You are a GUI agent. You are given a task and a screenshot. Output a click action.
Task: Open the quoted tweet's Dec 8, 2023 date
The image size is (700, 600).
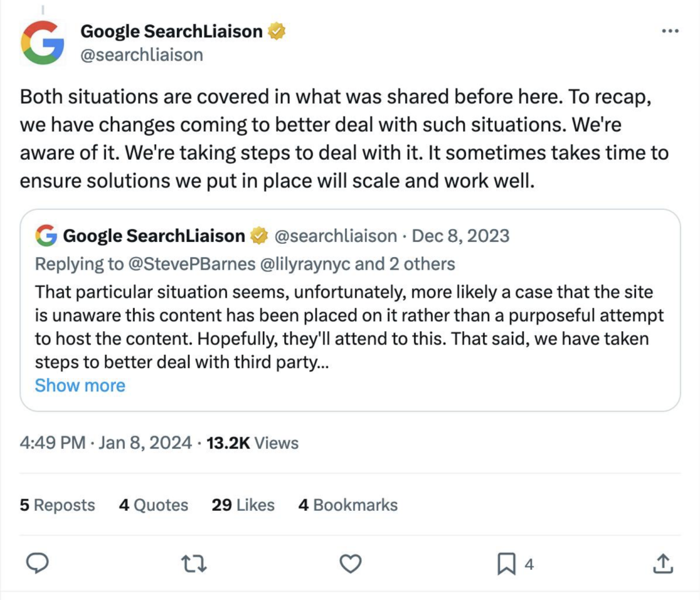click(460, 236)
